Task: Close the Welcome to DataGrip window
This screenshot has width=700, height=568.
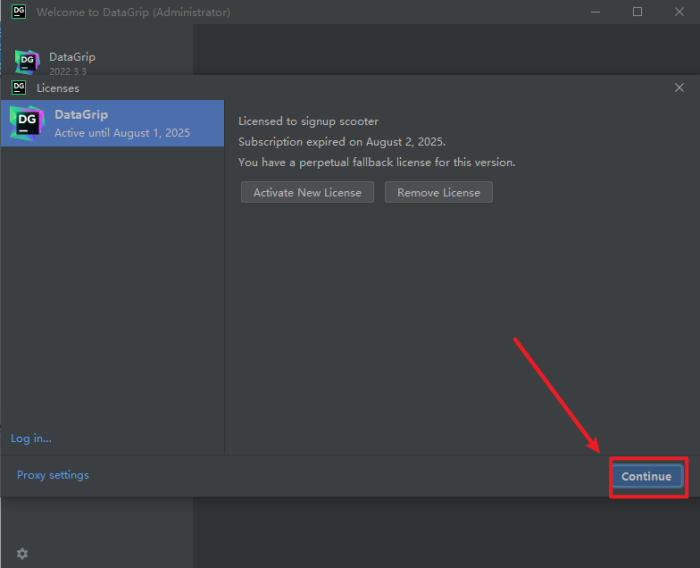Action: (679, 12)
